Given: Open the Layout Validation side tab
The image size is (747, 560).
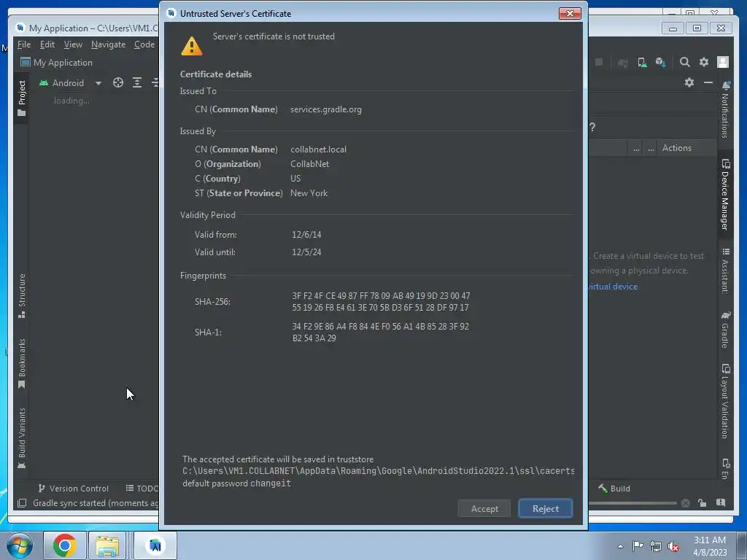Looking at the screenshot, I should tap(726, 402).
